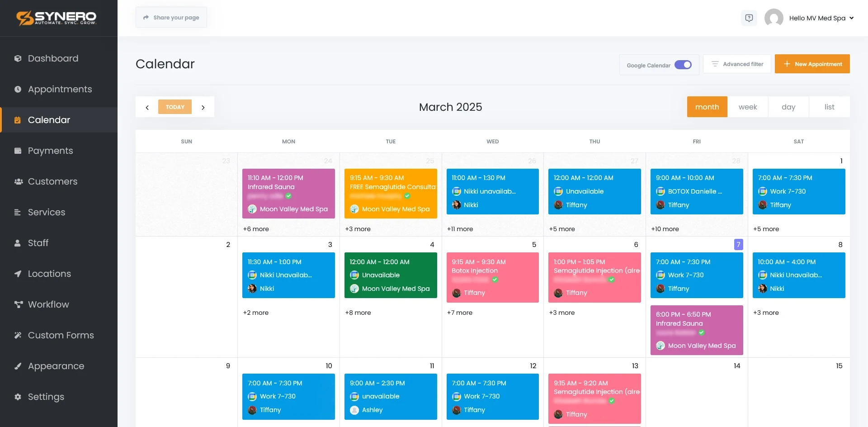Click the TODAY navigation button
The image size is (868, 427).
(x=175, y=107)
